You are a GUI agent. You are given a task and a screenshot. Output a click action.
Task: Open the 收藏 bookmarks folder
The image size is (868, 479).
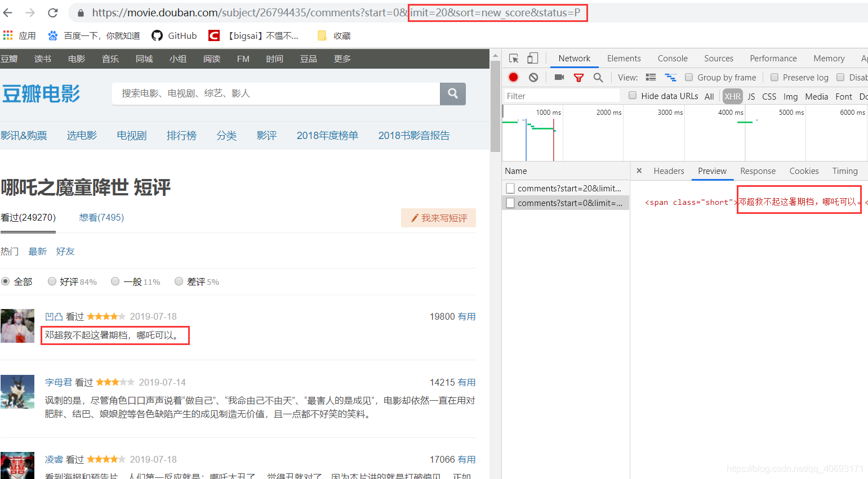pyautogui.click(x=334, y=35)
